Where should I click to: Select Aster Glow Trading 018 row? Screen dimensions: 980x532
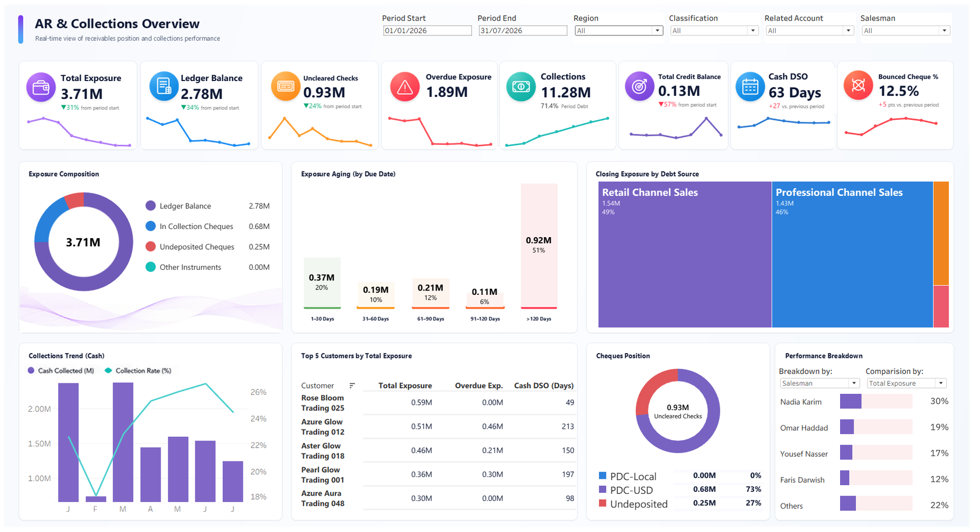(438, 450)
